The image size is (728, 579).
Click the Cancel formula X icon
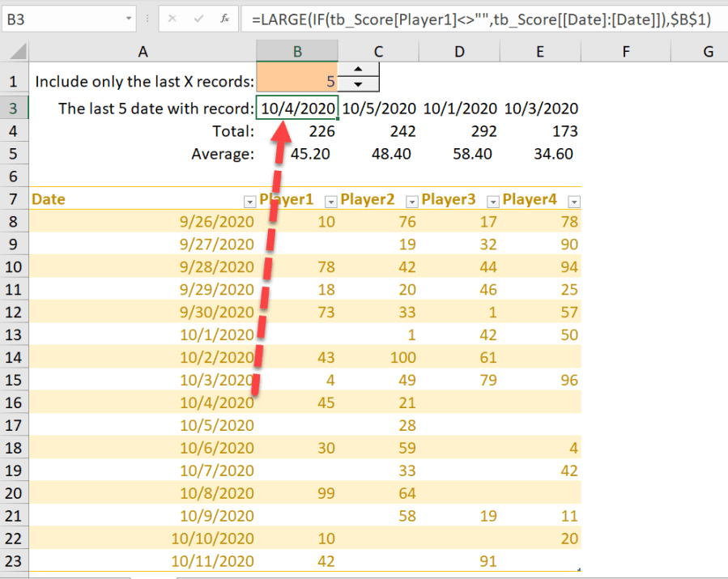click(172, 19)
